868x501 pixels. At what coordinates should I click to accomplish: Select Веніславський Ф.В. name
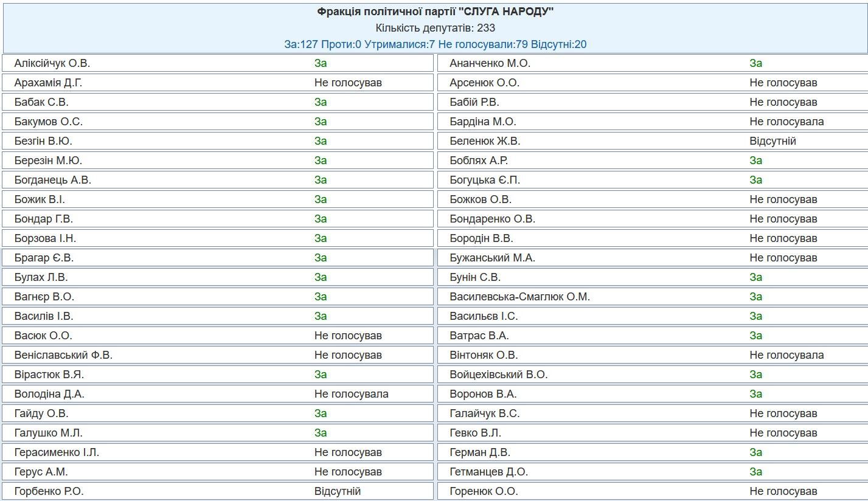[x=63, y=355]
